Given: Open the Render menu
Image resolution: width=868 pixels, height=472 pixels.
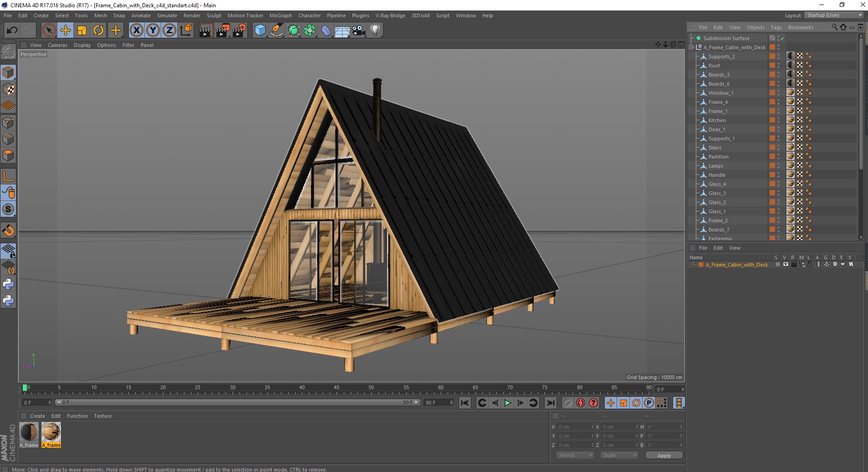Looking at the screenshot, I should tap(192, 15).
